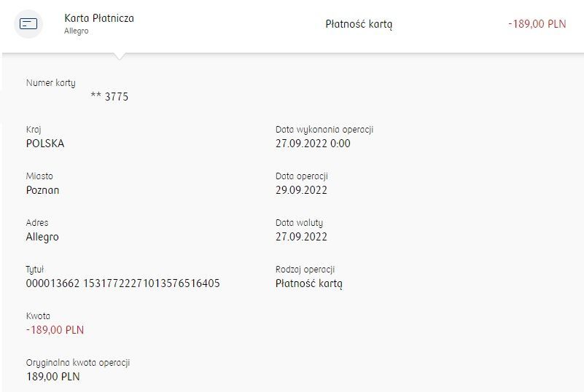
Task: Select the card number ending 3775
Action: (x=109, y=97)
